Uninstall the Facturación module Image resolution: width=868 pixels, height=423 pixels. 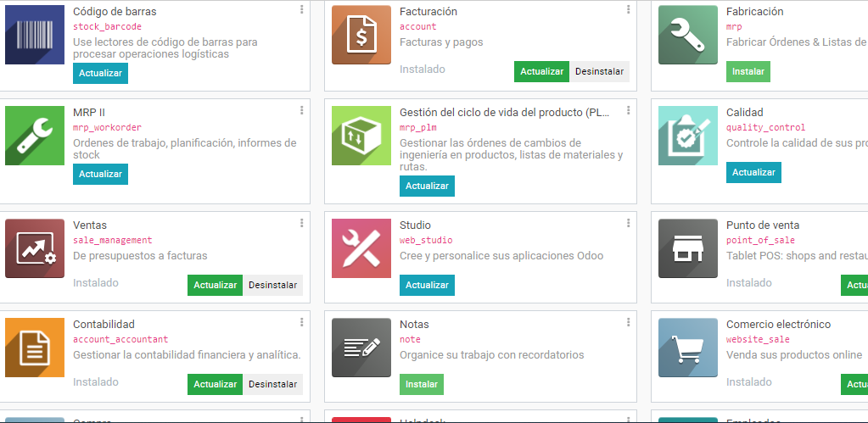tap(600, 71)
